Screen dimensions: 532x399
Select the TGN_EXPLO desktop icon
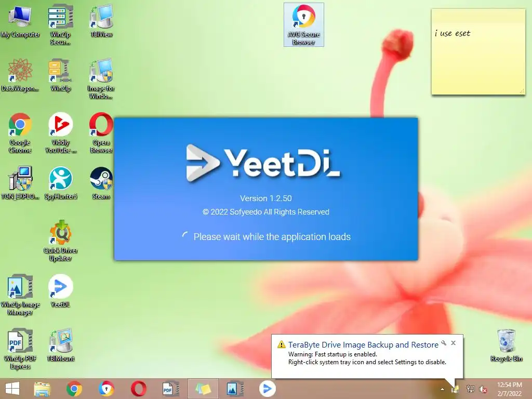pos(20,183)
